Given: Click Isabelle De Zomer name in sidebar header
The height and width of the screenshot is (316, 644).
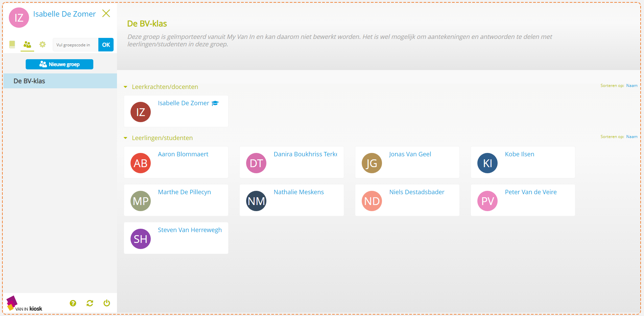Looking at the screenshot, I should tap(64, 14).
